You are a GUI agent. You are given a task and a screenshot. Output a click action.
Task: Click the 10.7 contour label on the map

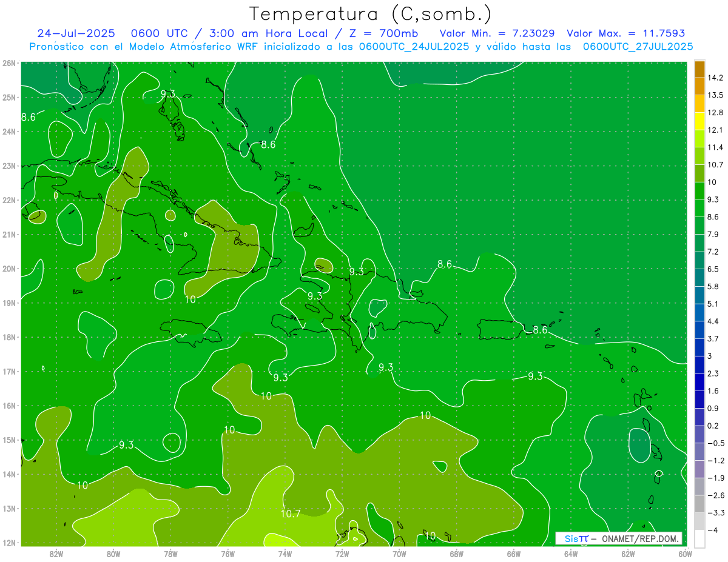(291, 513)
